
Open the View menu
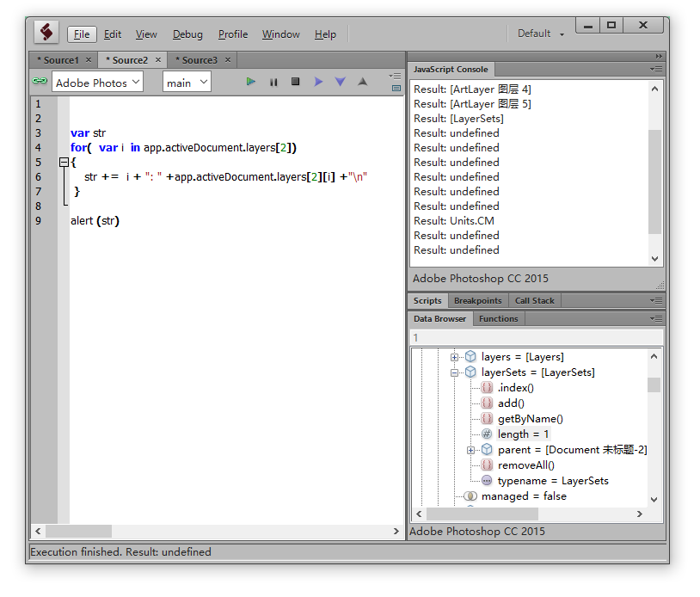click(x=146, y=34)
